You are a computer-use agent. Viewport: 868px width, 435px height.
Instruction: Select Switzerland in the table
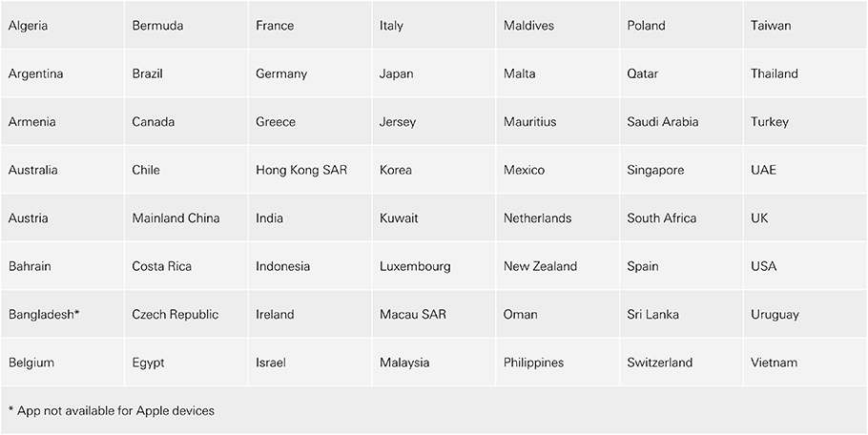coord(659,362)
